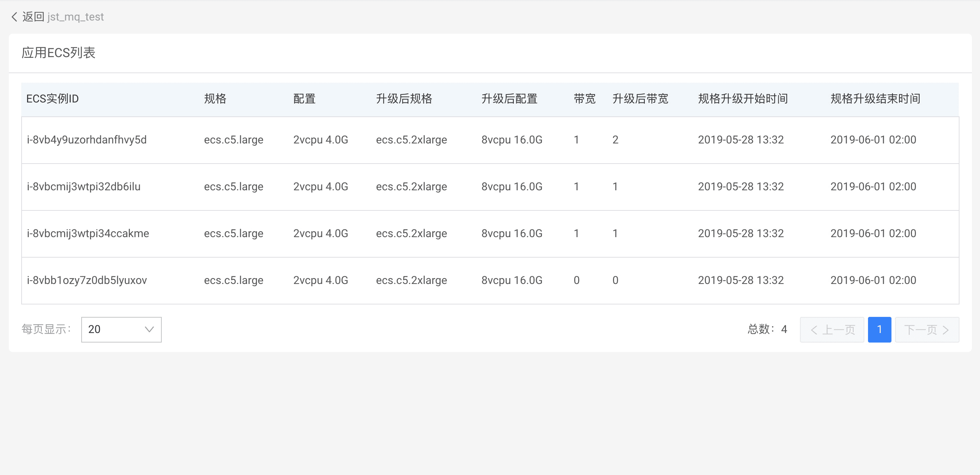The width and height of the screenshot is (980, 475).
Task: Click the 每页显示 label
Action: click(46, 329)
